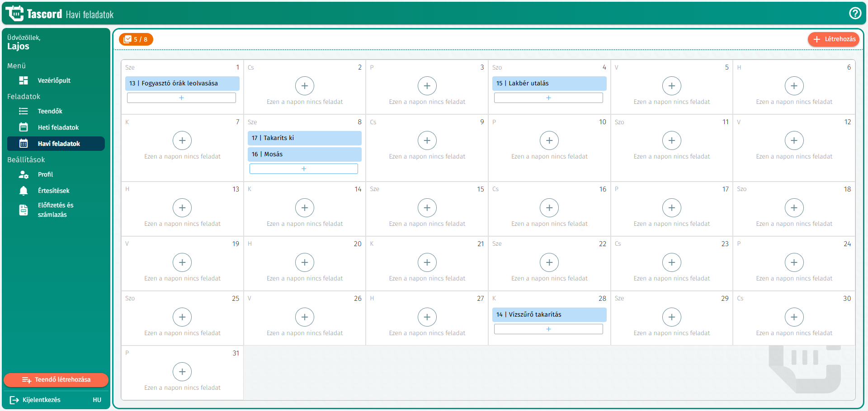
Task: Open the Lakbér utalás task
Action: 549,83
